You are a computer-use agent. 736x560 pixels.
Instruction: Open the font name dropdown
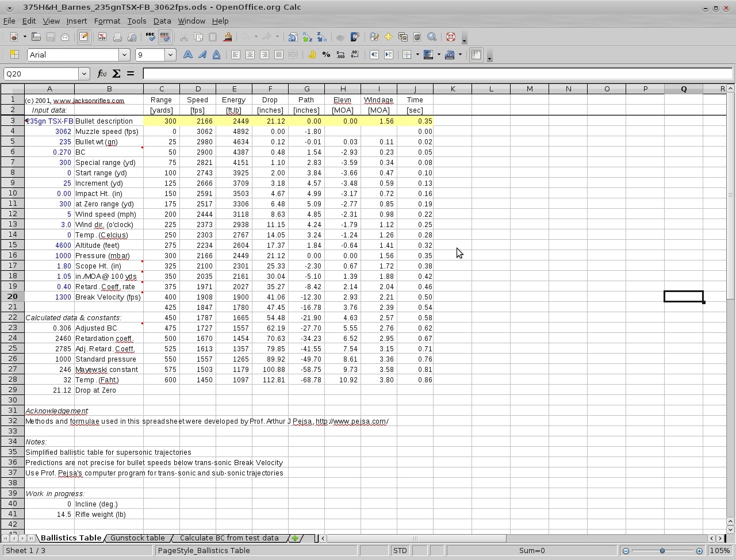[125, 55]
